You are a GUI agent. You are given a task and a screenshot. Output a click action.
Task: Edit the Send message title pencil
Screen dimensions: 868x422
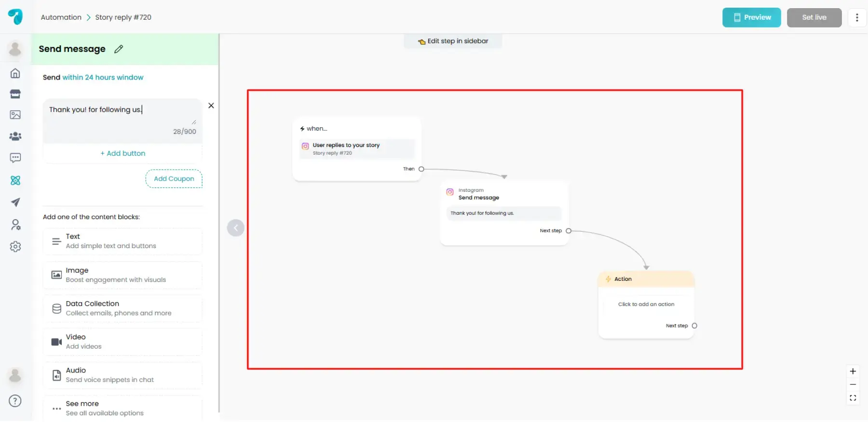(119, 49)
